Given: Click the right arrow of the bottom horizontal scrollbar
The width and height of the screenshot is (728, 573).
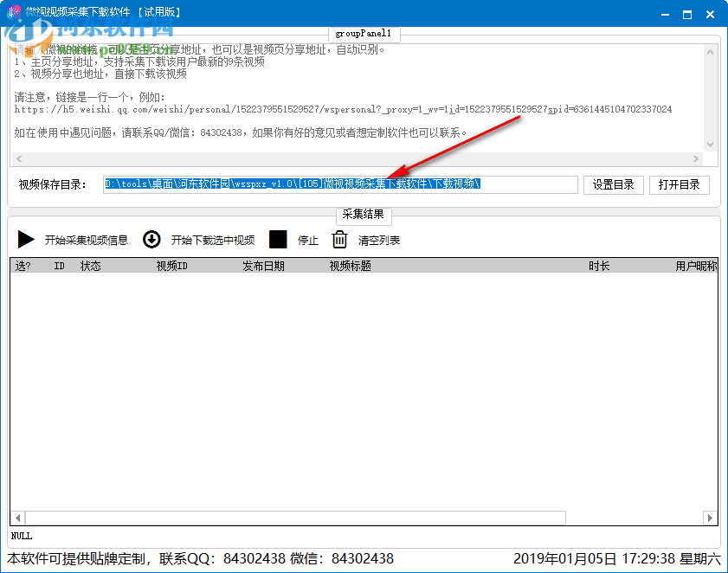Looking at the screenshot, I should pyautogui.click(x=710, y=517).
